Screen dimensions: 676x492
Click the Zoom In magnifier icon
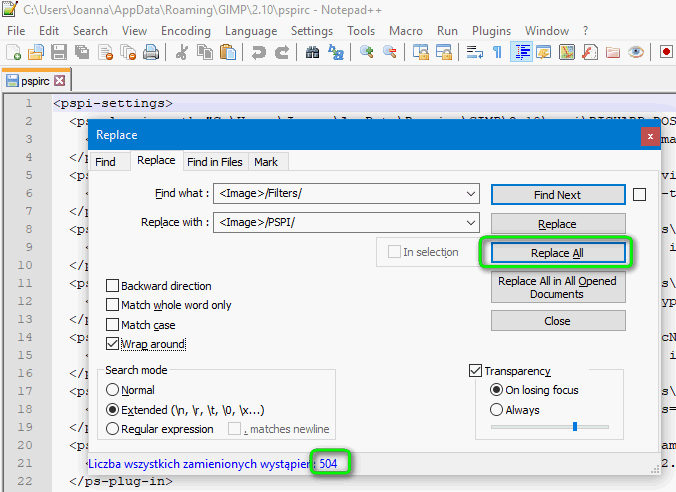coord(366,53)
